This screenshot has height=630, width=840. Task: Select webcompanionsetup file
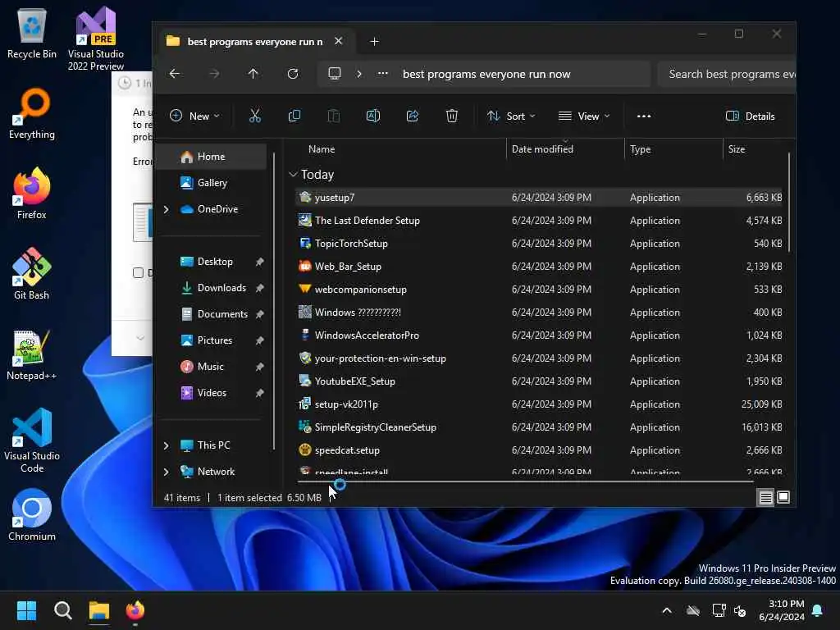tap(539, 290)
